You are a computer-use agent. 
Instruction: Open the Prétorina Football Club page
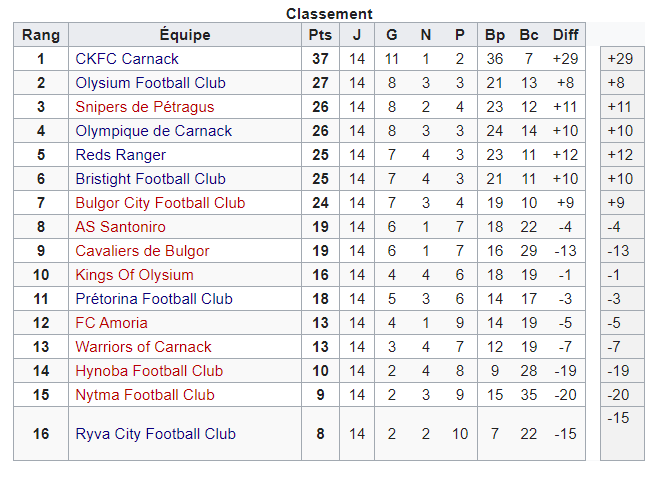pyautogui.click(x=154, y=299)
